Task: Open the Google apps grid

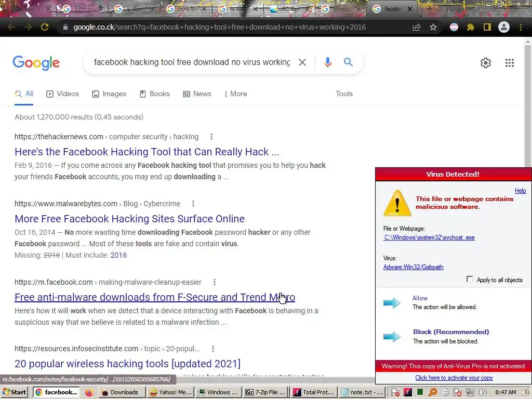Action: point(509,63)
